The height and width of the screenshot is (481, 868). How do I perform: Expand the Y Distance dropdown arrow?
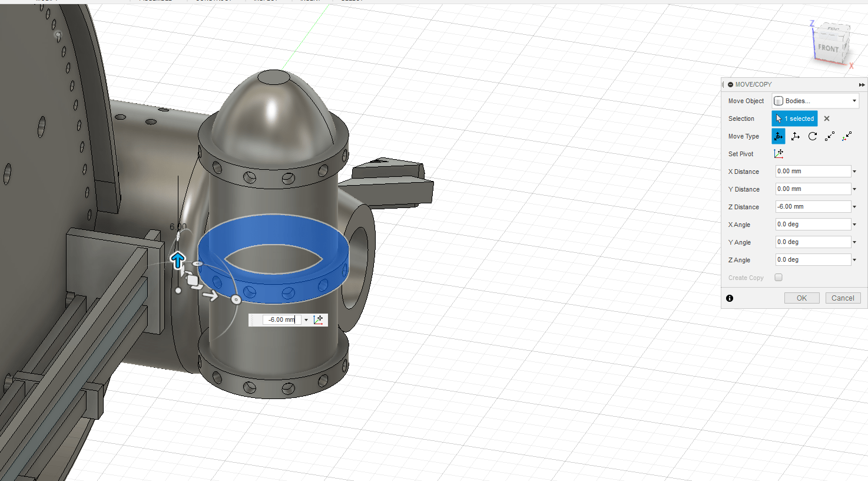point(854,189)
